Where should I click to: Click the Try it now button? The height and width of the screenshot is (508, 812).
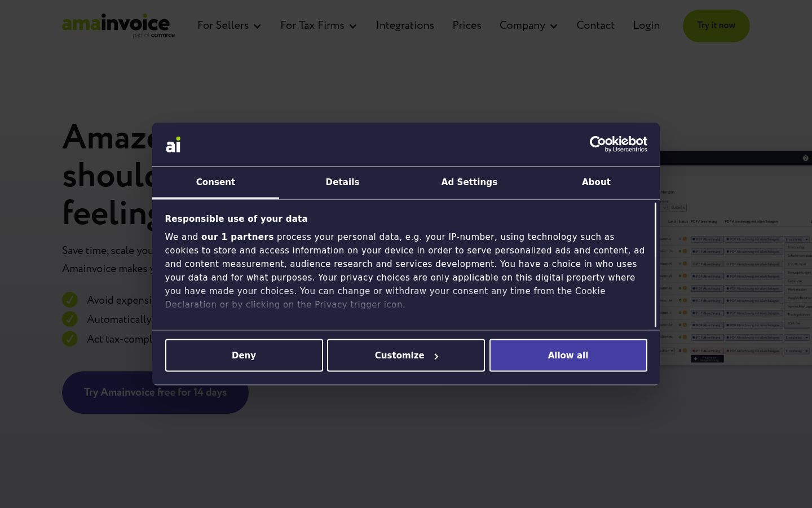coord(716,25)
